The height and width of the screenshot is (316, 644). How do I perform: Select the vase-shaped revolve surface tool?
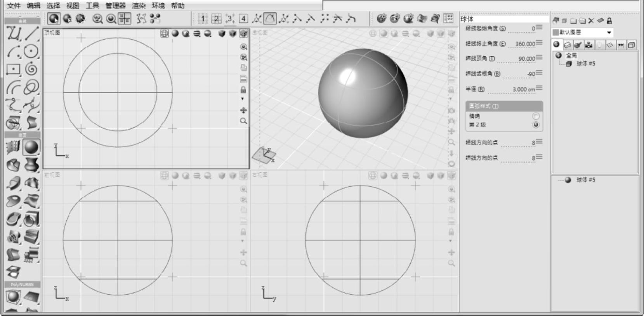[31, 165]
